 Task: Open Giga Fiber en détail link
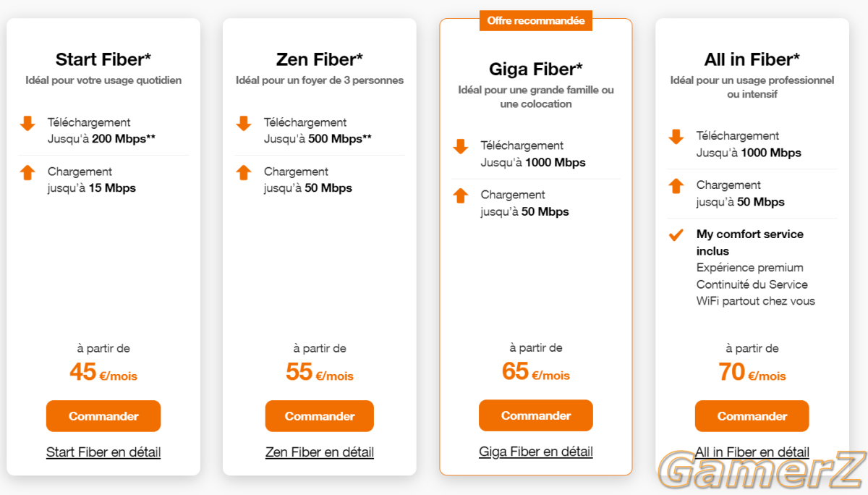pos(536,452)
